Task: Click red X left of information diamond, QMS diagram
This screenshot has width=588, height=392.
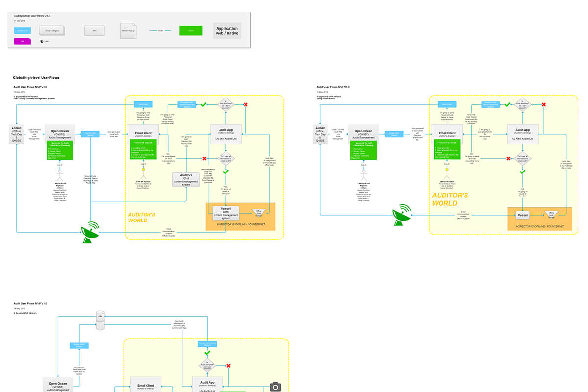Action: click(x=205, y=158)
